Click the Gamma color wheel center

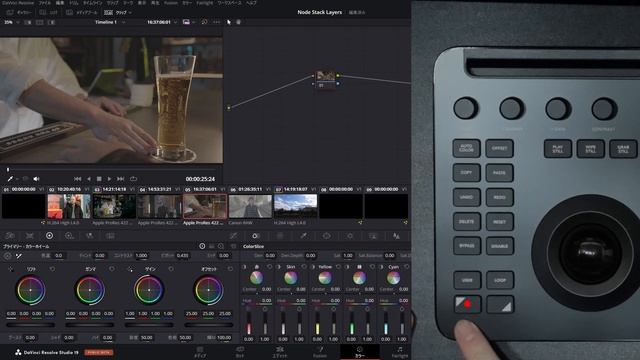click(x=90, y=290)
